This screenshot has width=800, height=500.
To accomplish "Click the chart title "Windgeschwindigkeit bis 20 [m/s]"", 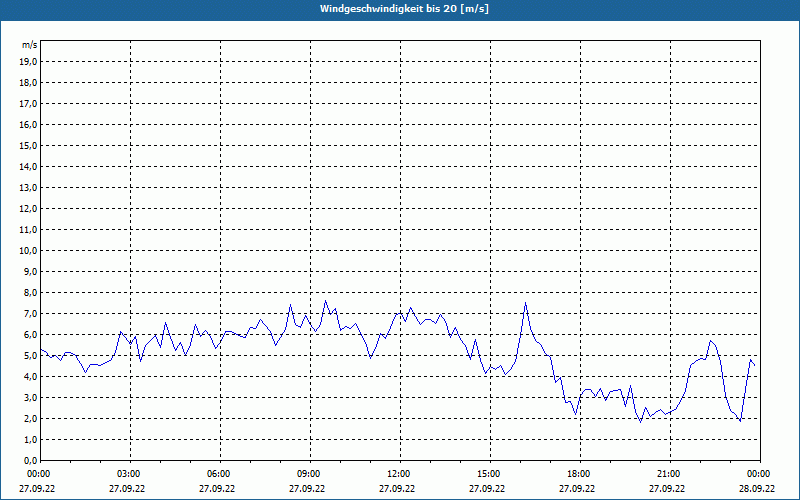I will 404,9.
